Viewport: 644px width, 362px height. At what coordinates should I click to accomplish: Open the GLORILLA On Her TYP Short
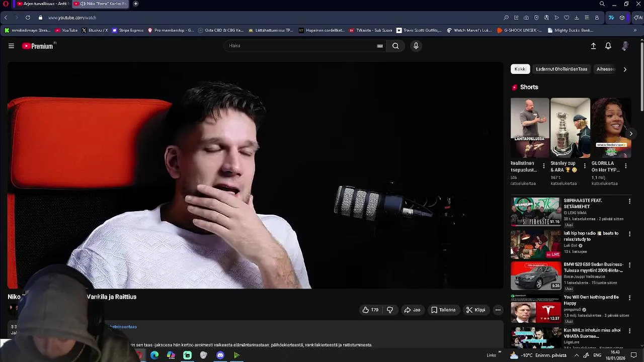tap(610, 128)
